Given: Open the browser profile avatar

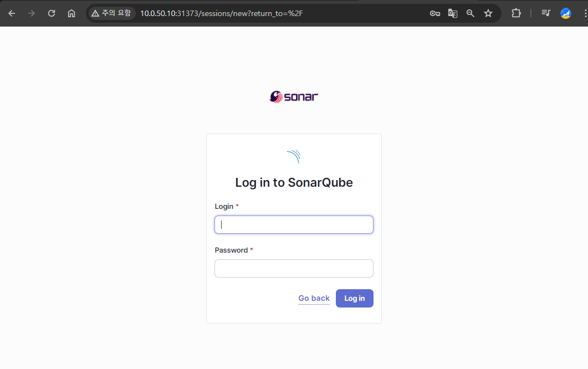Looking at the screenshot, I should coord(565,13).
